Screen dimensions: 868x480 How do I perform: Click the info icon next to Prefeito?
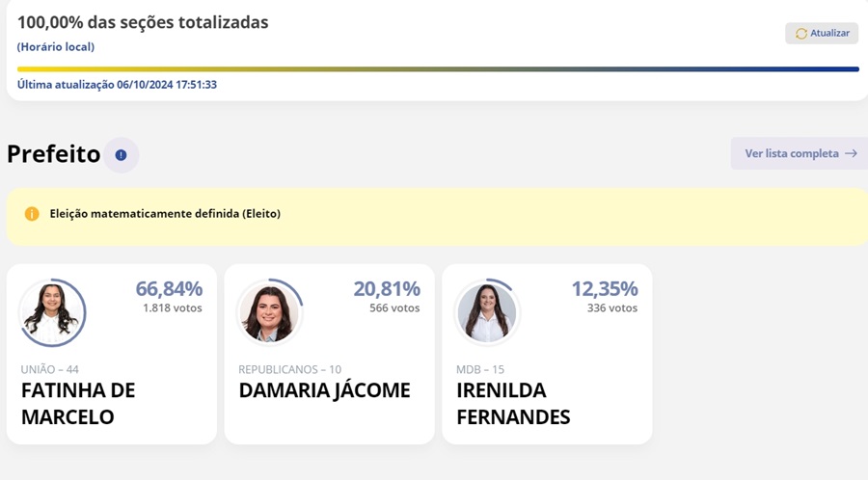pos(121,155)
